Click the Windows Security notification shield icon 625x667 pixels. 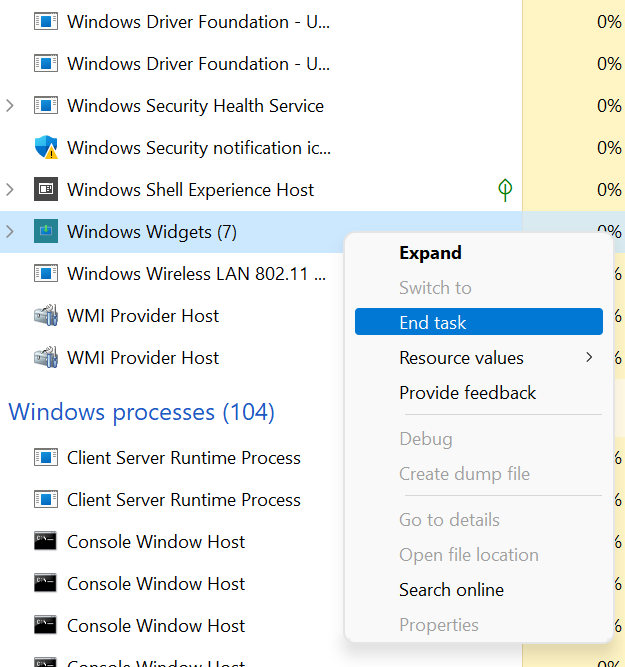click(x=46, y=147)
